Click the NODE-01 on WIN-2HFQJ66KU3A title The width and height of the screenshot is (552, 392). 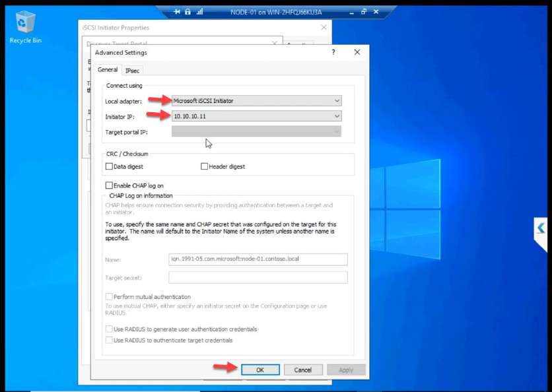(x=276, y=12)
